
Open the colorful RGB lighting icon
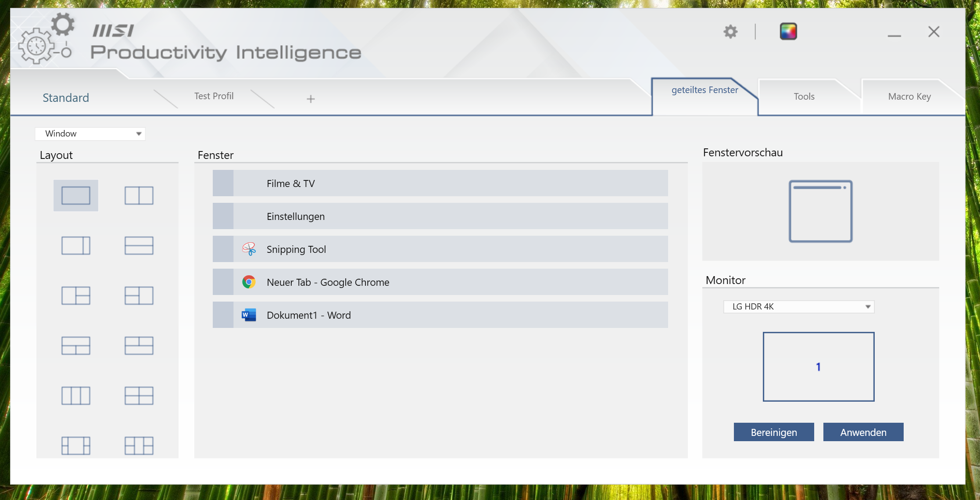coord(788,32)
